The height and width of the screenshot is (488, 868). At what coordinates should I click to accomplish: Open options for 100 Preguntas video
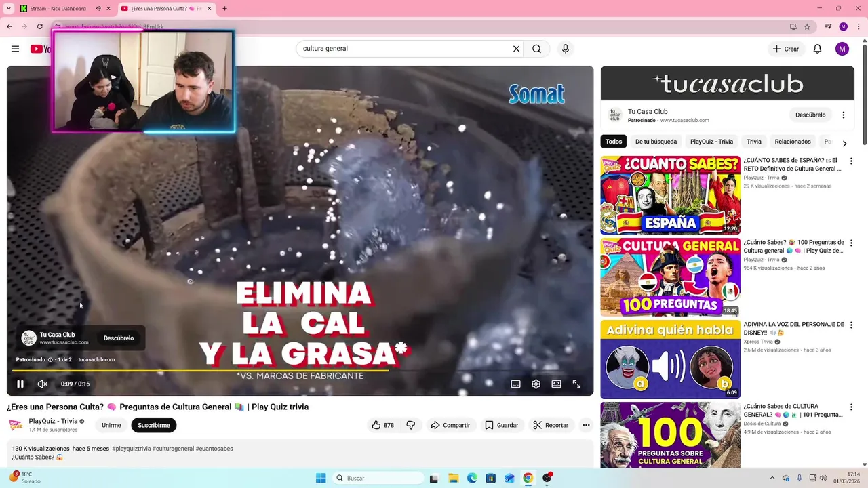point(851,243)
